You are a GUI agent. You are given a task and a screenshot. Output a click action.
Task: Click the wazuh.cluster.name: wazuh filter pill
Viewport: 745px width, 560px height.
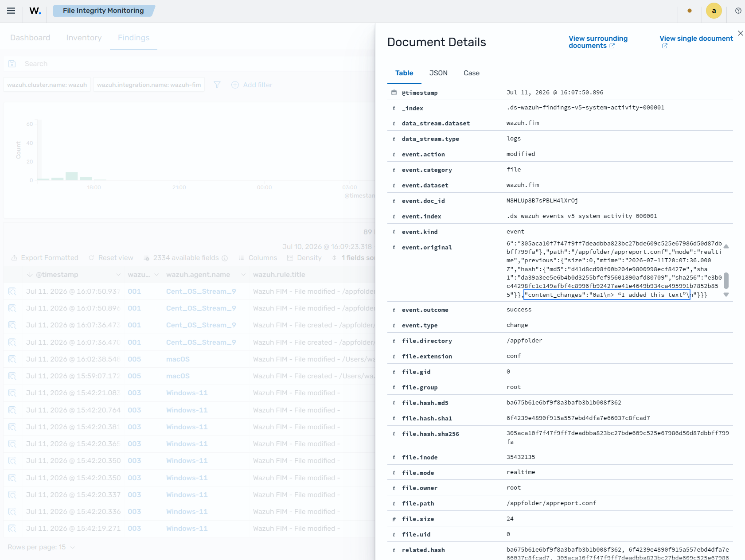(47, 85)
